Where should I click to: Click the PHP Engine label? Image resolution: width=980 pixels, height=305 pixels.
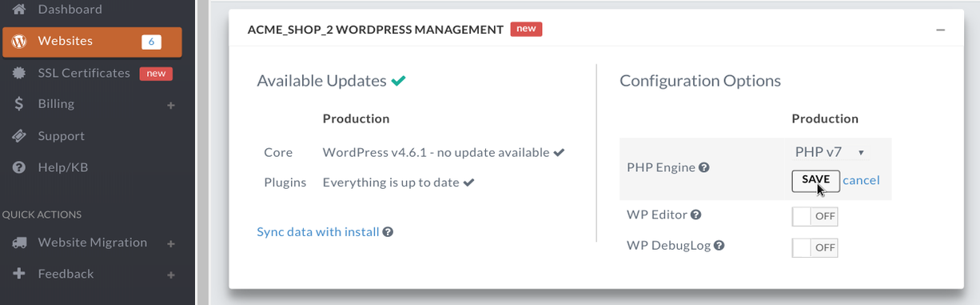click(x=661, y=168)
